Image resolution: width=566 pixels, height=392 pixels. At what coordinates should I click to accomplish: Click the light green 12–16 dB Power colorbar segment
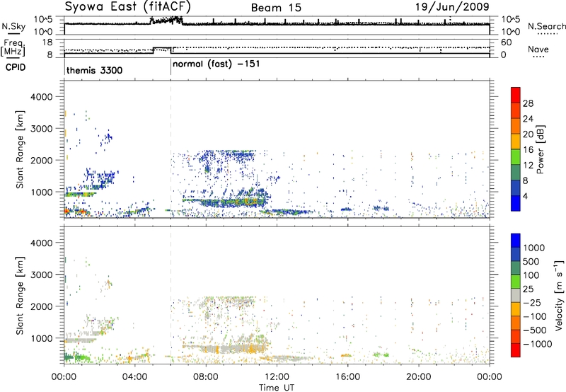pyautogui.click(x=516, y=156)
